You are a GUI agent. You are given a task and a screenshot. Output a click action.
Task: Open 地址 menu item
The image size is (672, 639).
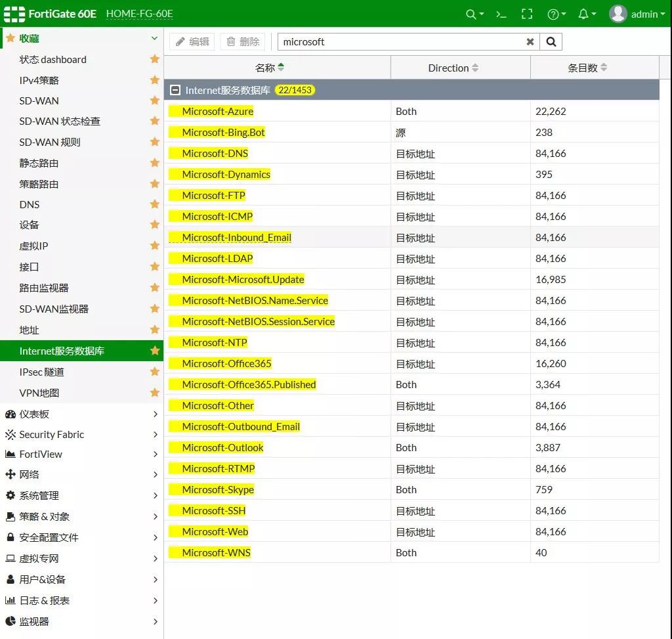coord(29,330)
